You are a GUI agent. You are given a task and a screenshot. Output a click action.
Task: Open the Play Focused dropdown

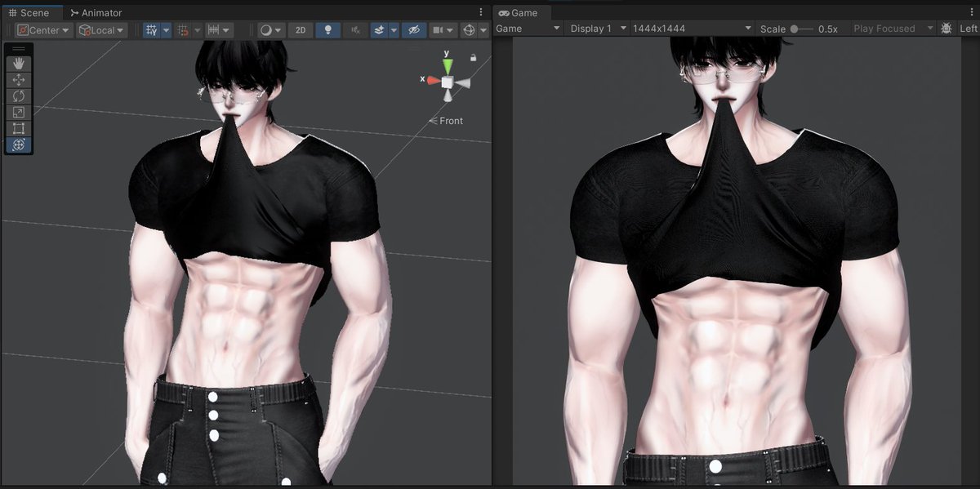893,29
